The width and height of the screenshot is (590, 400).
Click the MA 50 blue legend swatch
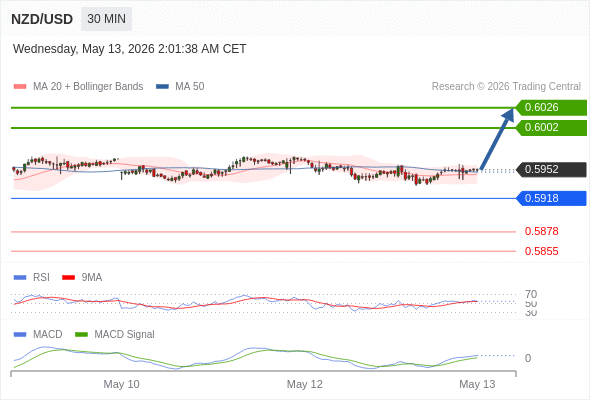tap(162, 87)
